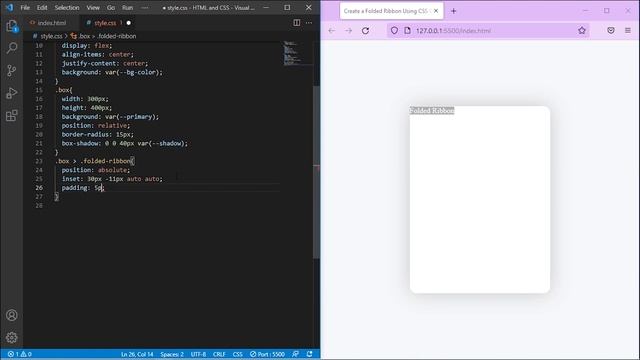Click the feedback icon in status bar
The height and width of the screenshot is (360, 640).
(x=296, y=354)
